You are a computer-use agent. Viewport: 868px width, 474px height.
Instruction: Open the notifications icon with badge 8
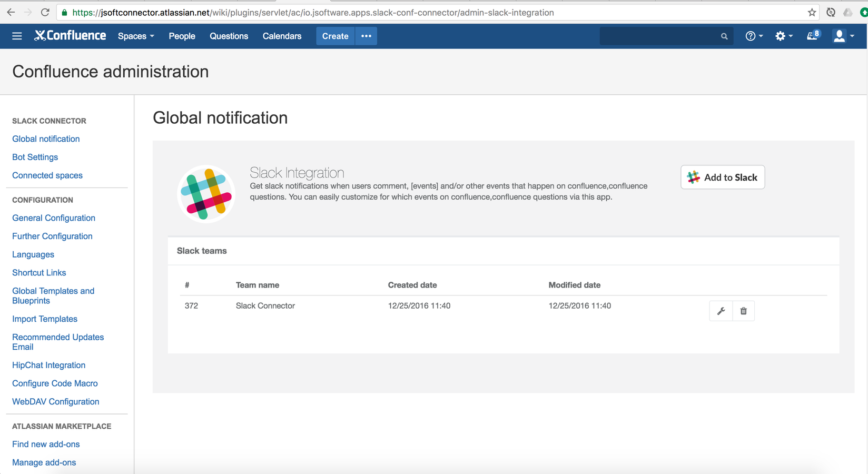pos(813,35)
